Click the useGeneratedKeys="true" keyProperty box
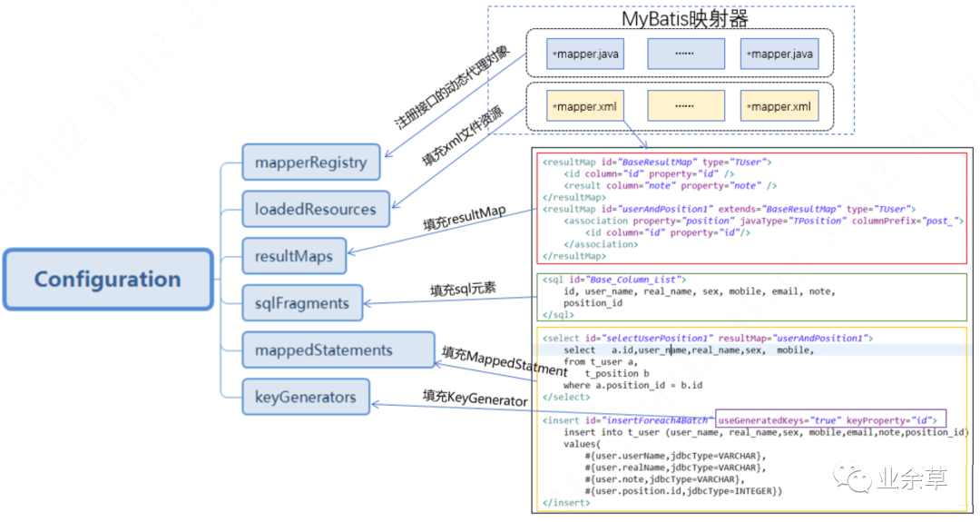Screen dimensions: 980x522 tap(830, 419)
